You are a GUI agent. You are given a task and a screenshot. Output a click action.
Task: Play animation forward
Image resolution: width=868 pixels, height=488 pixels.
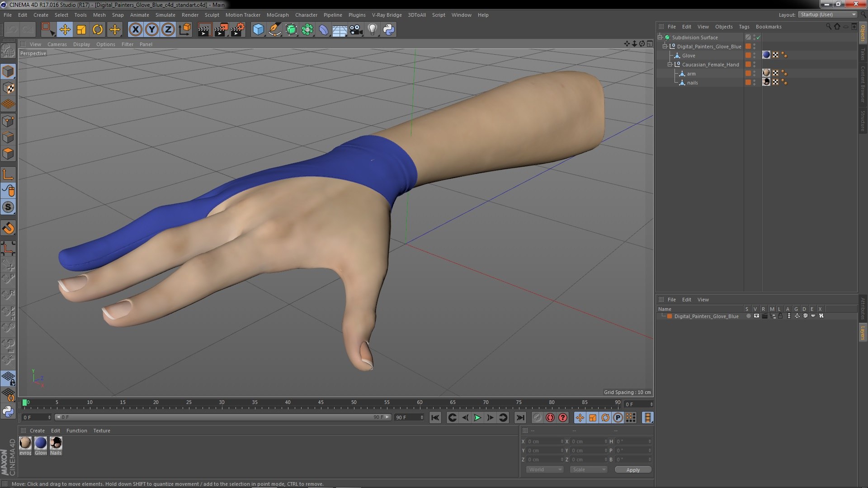pyautogui.click(x=477, y=418)
